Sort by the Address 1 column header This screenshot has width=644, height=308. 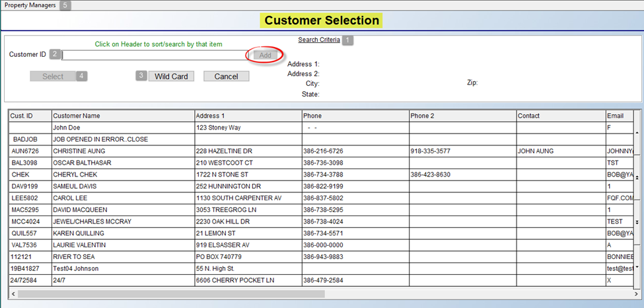point(248,116)
